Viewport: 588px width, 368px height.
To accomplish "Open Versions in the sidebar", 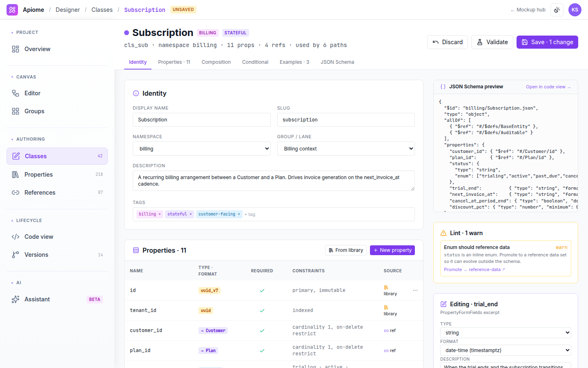I will (57, 255).
